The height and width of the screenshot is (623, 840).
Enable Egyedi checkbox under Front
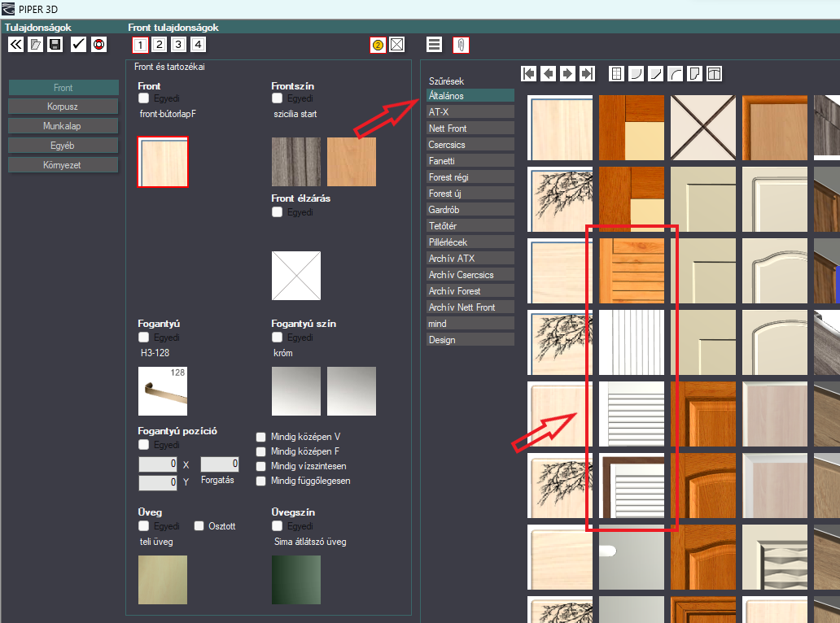[143, 98]
